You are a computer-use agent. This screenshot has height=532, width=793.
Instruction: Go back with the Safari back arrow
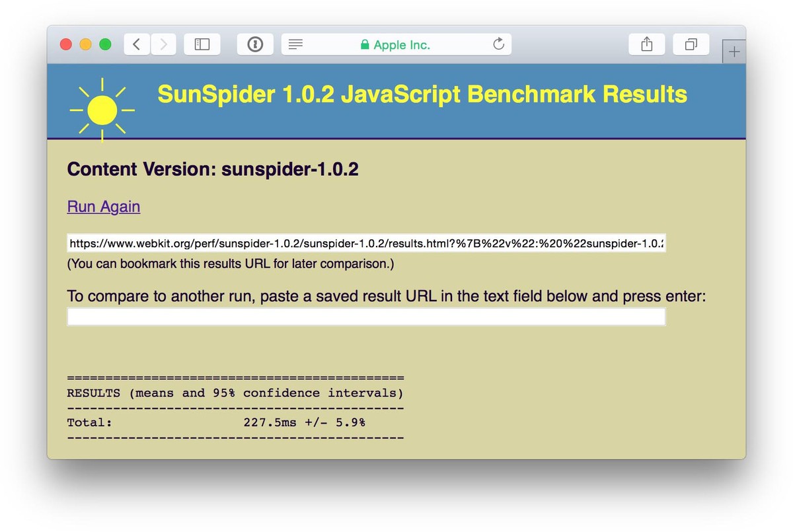click(137, 44)
